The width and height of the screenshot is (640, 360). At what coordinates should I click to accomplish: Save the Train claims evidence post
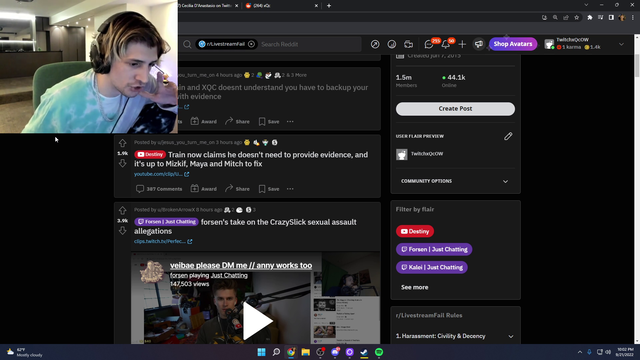tap(269, 189)
